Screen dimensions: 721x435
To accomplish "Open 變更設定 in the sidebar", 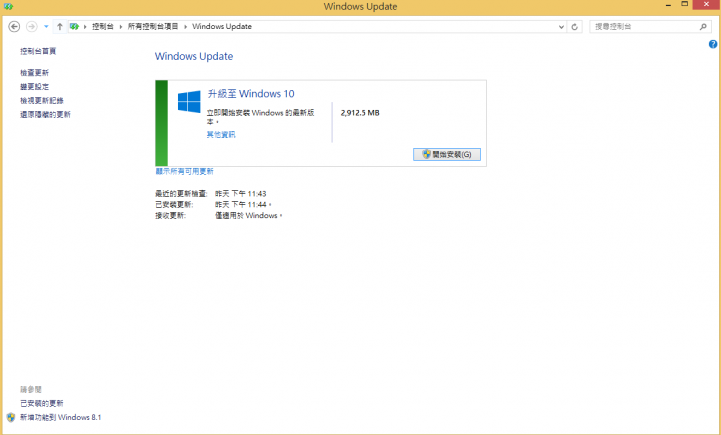I will (x=34, y=86).
